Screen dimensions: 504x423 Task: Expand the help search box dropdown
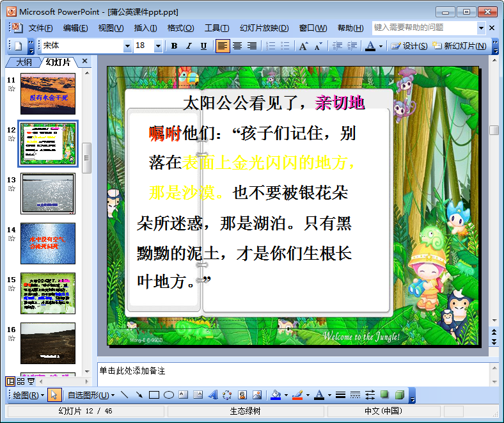coord(481,28)
